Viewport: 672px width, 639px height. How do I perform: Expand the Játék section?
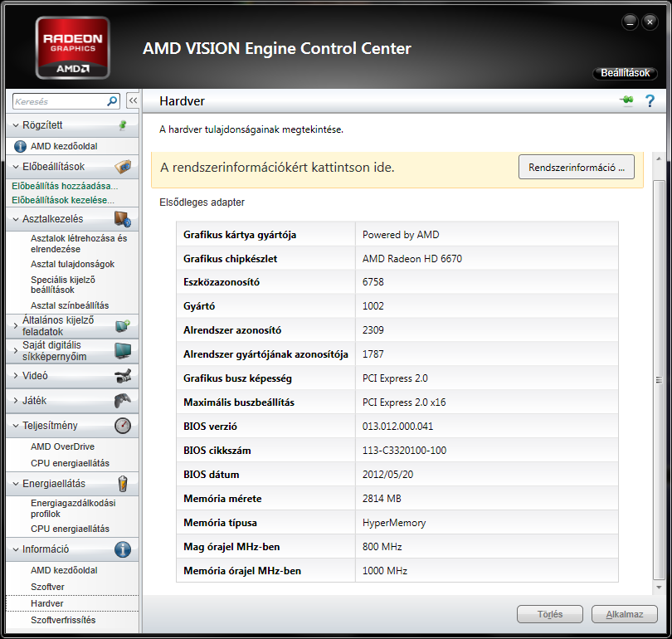[16, 401]
